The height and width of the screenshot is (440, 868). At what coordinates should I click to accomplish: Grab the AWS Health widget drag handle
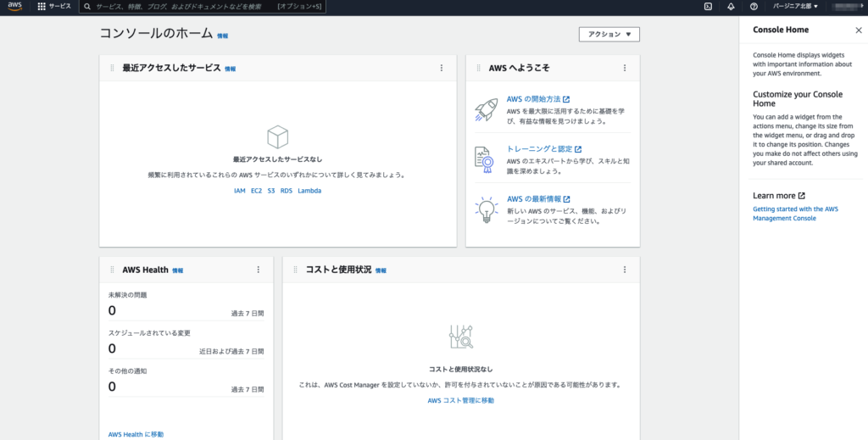[x=112, y=270]
